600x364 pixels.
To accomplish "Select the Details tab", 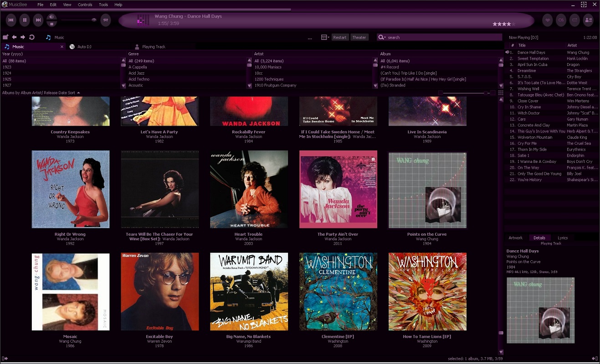I will 539,238.
